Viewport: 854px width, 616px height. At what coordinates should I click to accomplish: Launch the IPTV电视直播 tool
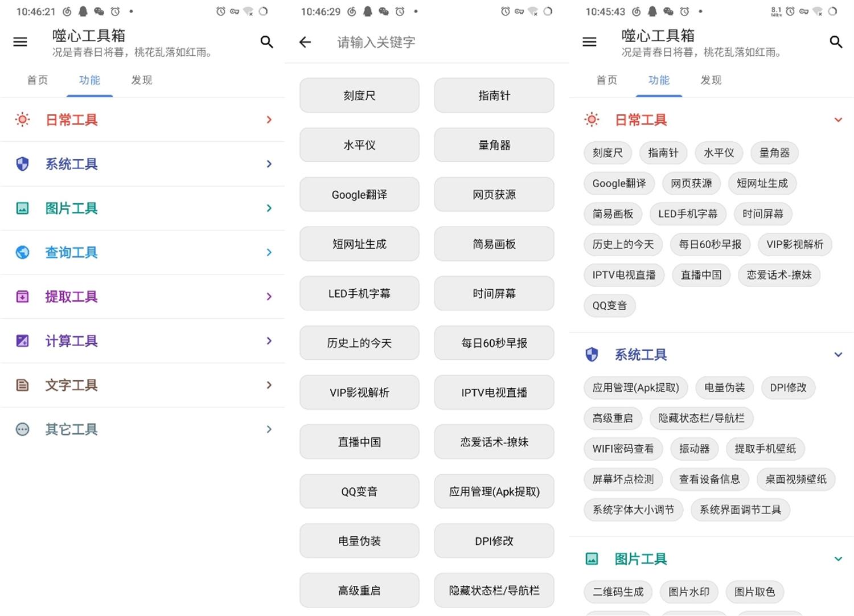click(x=493, y=392)
